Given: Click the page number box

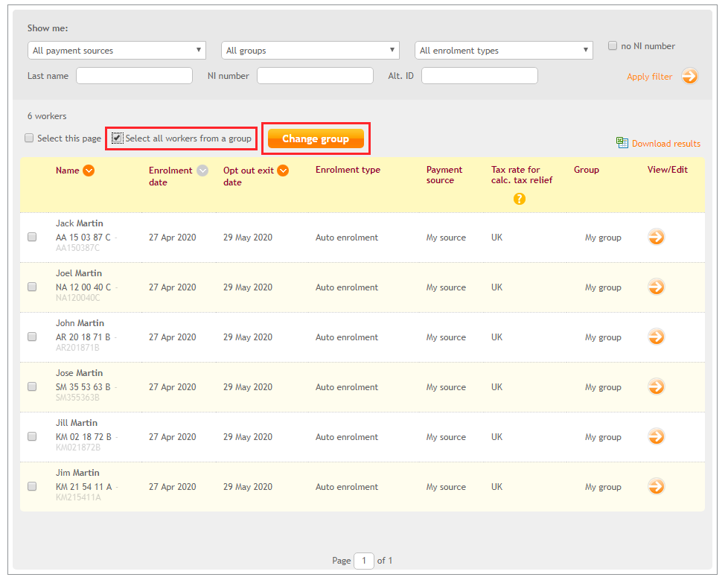Looking at the screenshot, I should coord(364,561).
